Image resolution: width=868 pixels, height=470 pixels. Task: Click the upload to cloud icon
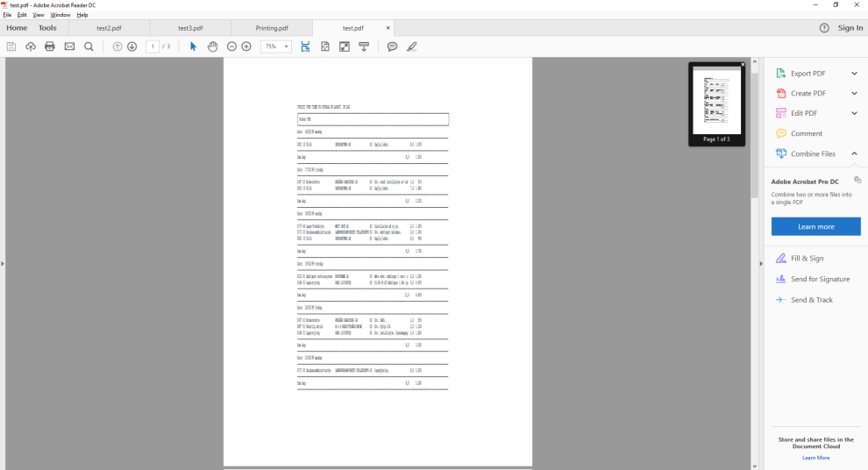click(31, 46)
